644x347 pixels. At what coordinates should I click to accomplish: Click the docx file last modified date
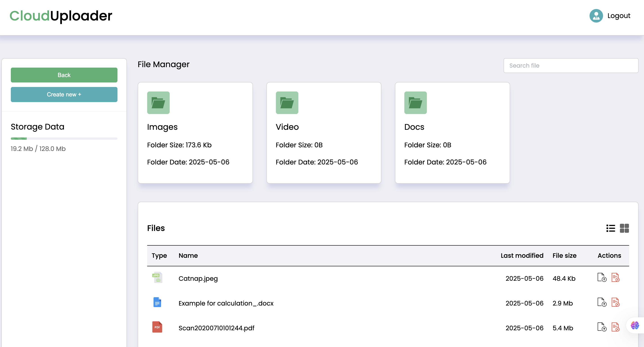pos(525,304)
